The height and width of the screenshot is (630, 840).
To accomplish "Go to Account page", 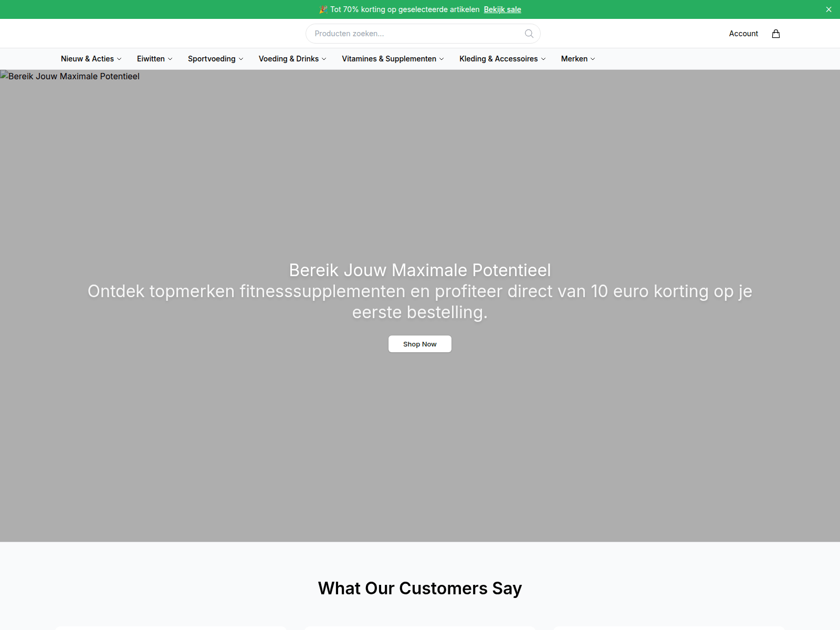I will tap(743, 34).
